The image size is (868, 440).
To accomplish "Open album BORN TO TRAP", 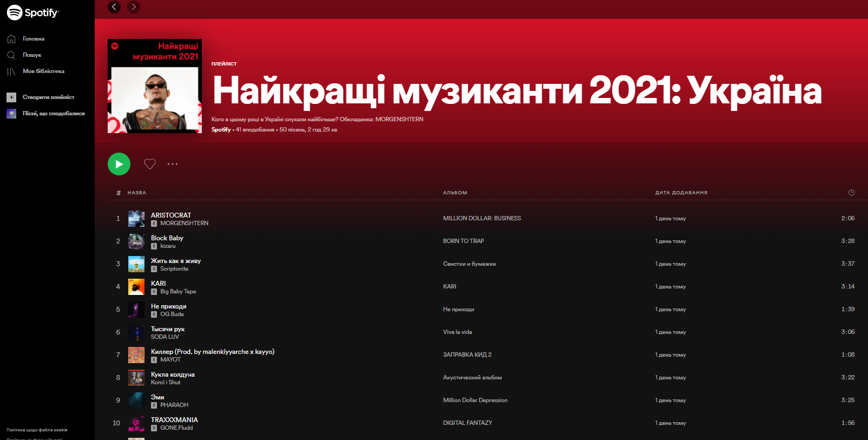I will pyautogui.click(x=463, y=241).
